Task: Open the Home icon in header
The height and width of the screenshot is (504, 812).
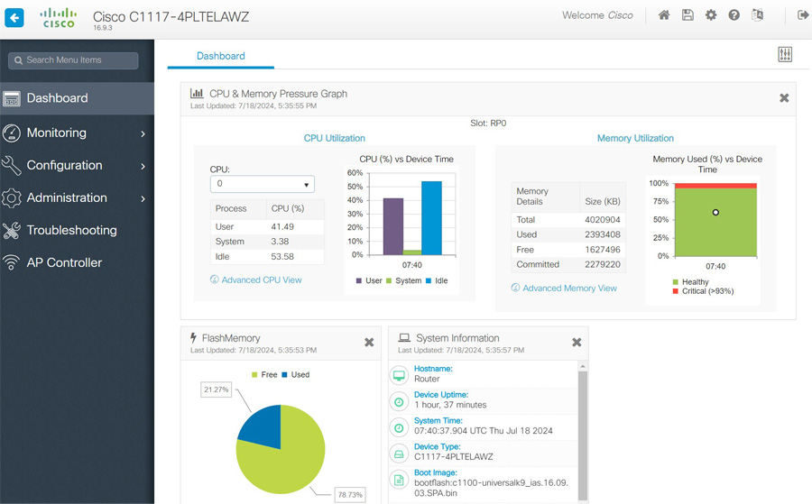Action: (664, 15)
